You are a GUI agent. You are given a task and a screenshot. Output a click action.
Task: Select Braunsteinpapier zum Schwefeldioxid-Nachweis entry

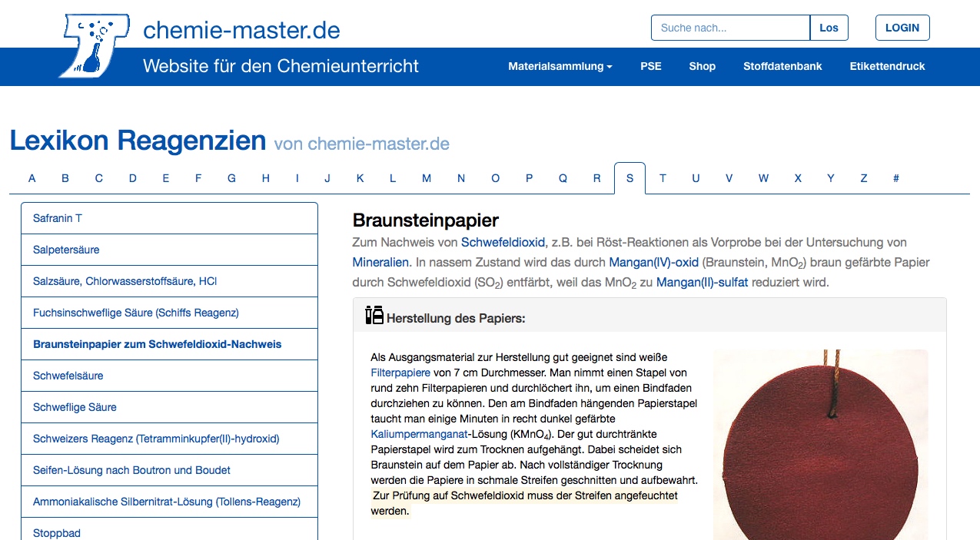point(169,344)
